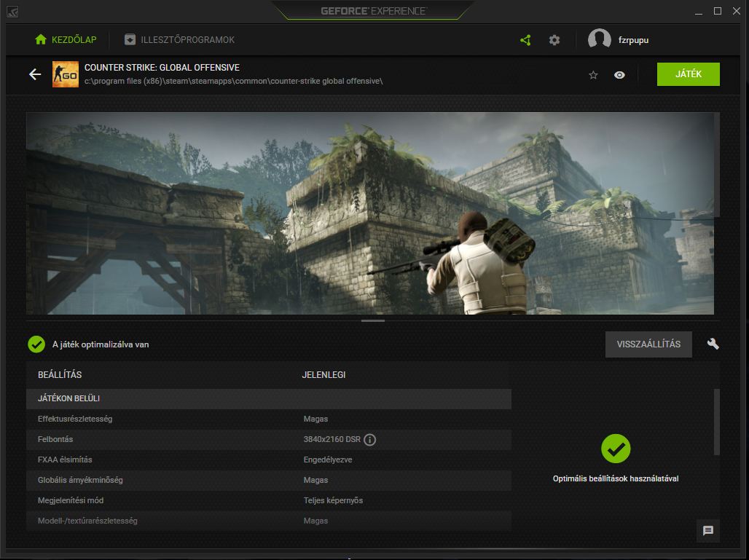This screenshot has height=560, width=749.
Task: Toggle the eye visibility icon
Action: 619,75
